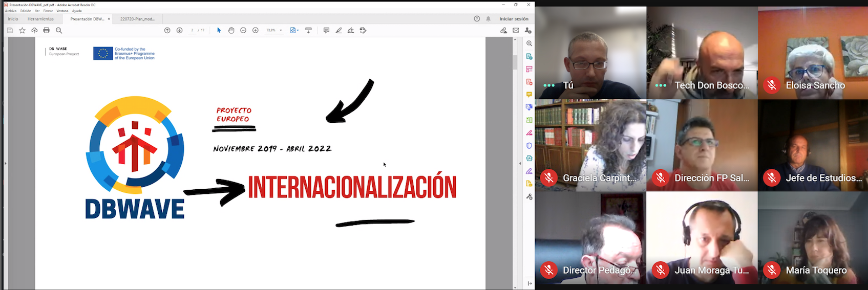Select Eloisa Sancho video tile

coord(813,53)
